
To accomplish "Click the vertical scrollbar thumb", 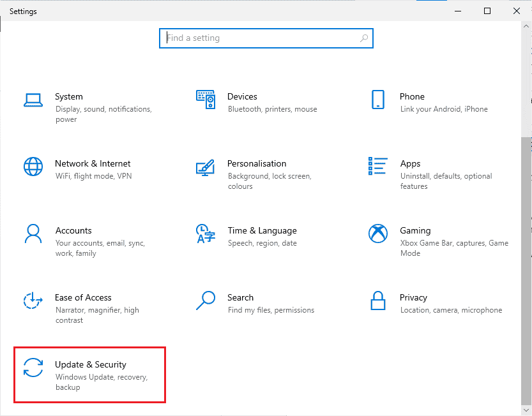I will (526, 271).
